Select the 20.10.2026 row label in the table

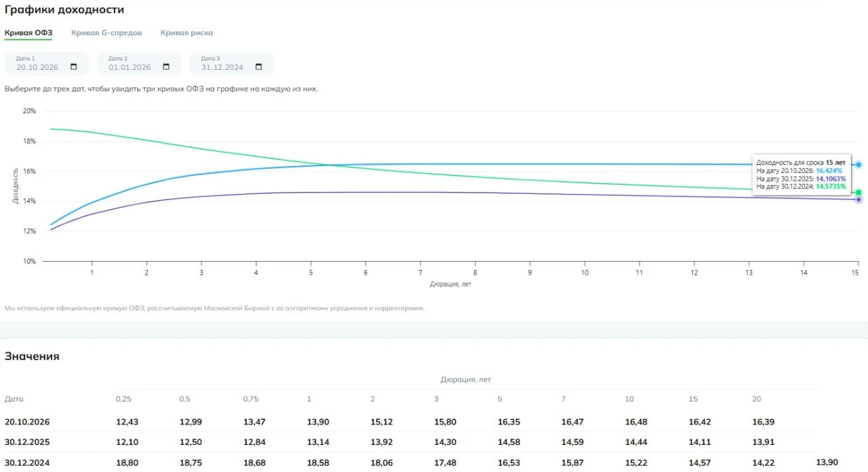click(27, 422)
